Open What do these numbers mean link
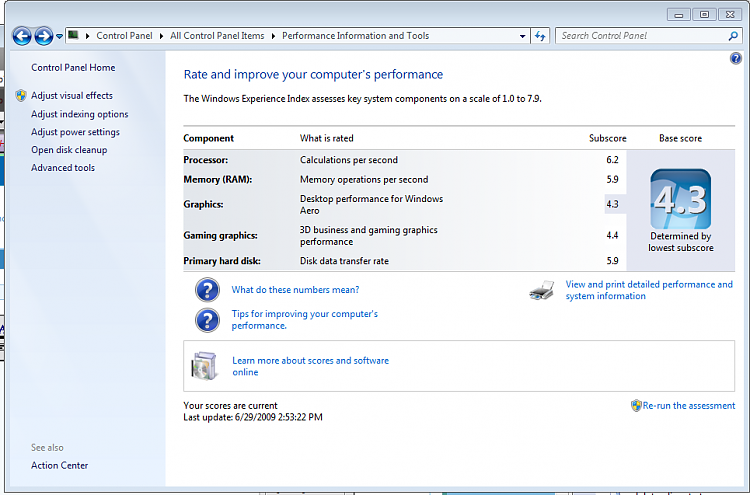The width and height of the screenshot is (750, 495). click(295, 290)
